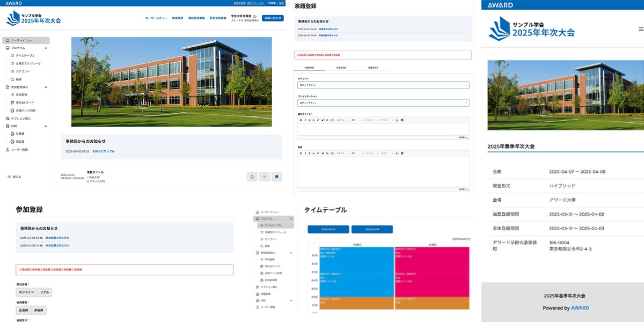Click the pink session block in timetable
The width and height of the screenshot is (644, 322).
pyautogui.click(x=432, y=260)
